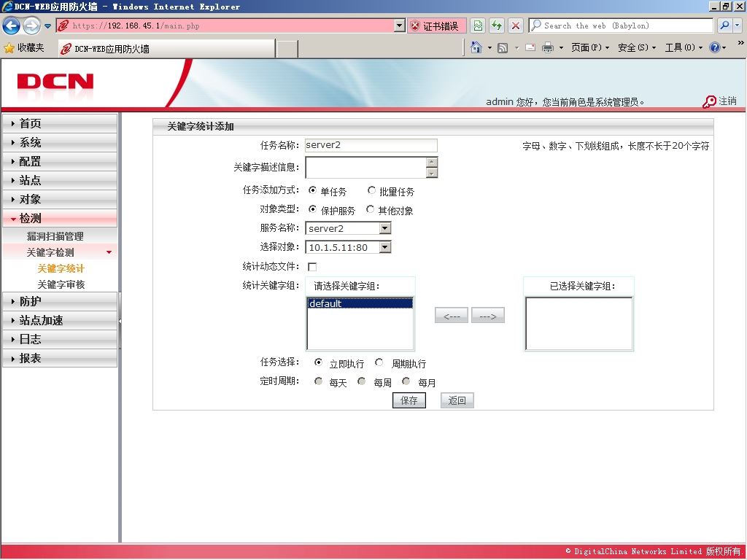Expand the 对象 sidebar menu

click(60, 200)
